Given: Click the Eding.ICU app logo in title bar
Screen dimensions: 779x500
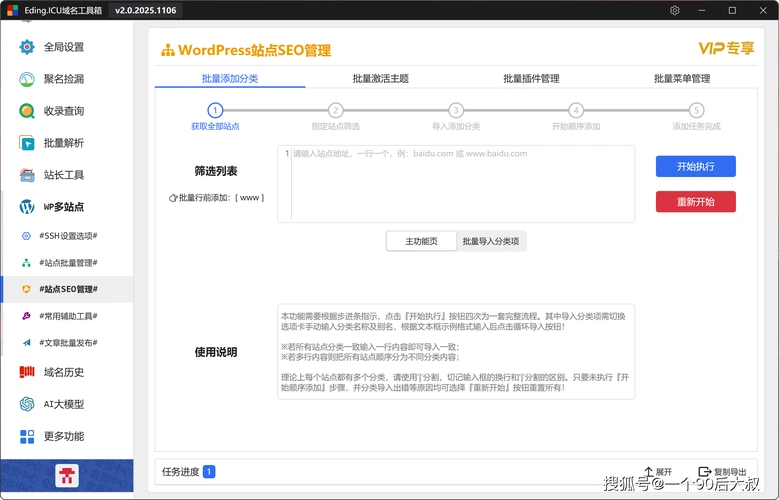Looking at the screenshot, I should [12, 10].
